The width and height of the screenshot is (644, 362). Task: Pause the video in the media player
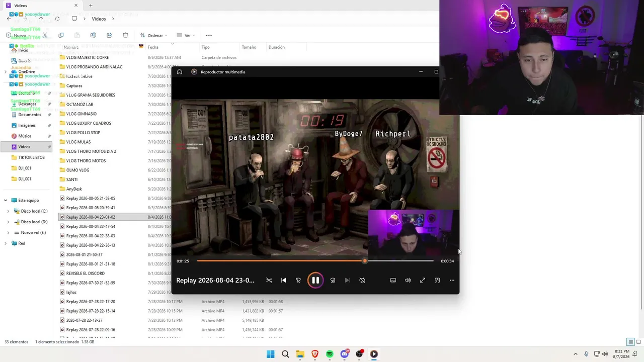[315, 280]
